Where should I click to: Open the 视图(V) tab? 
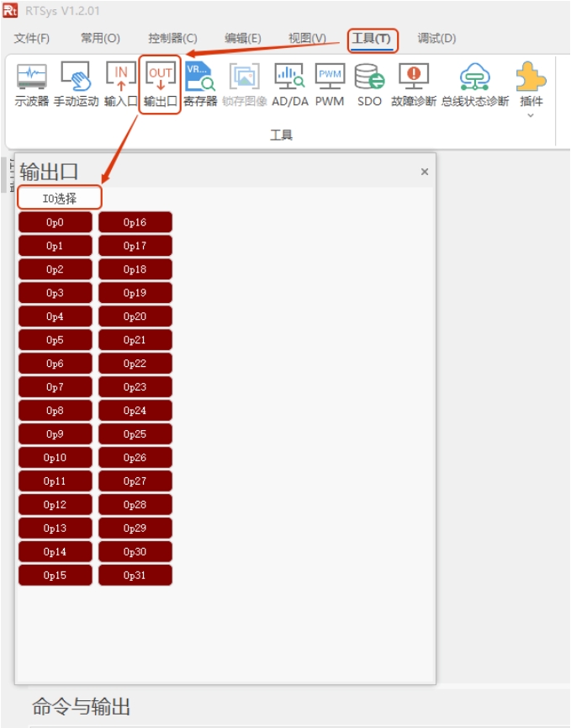(x=307, y=38)
